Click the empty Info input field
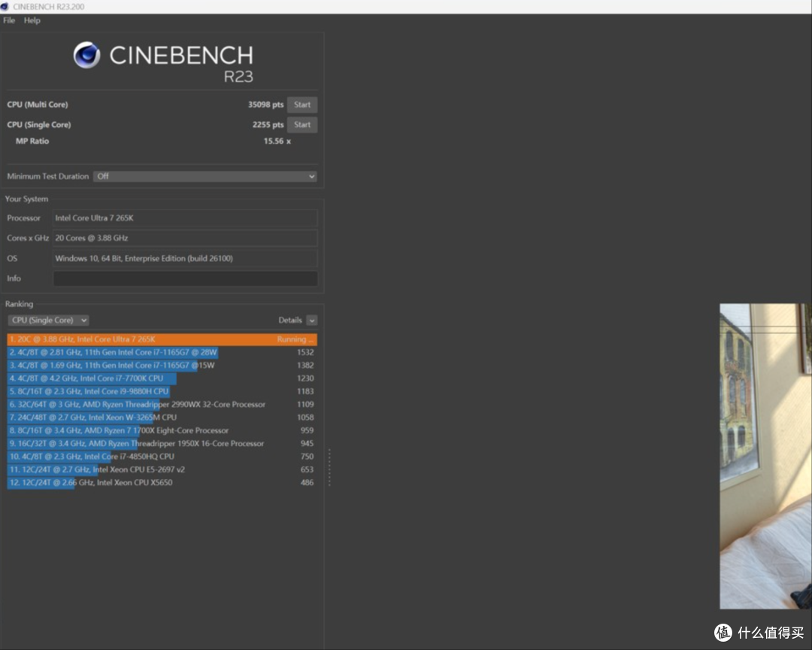 185,278
